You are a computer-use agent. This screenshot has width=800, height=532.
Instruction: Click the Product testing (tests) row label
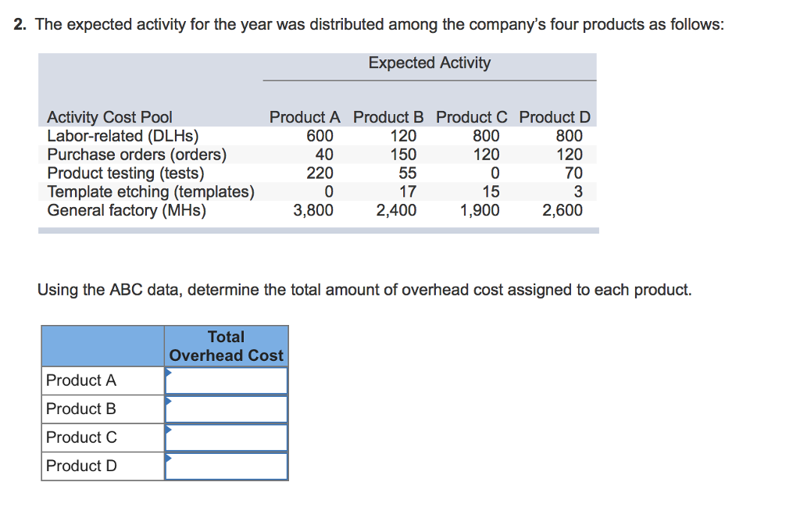point(126,173)
